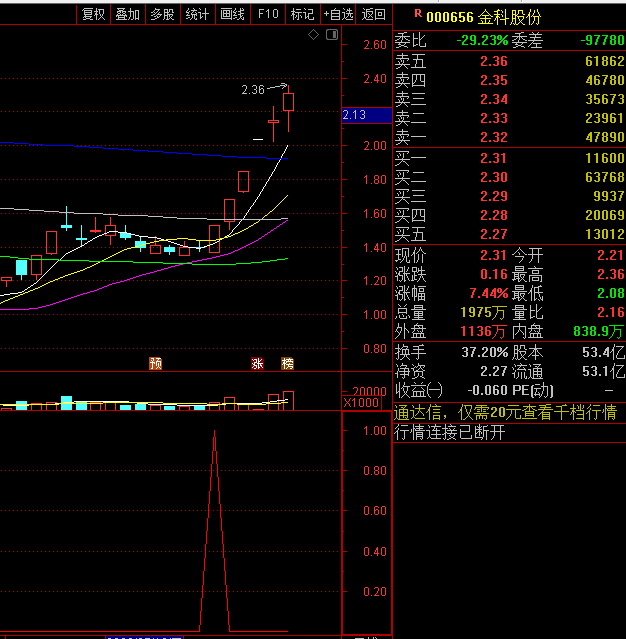Click the 收益(一) value -0.060
The width and height of the screenshot is (626, 639).
point(487,390)
